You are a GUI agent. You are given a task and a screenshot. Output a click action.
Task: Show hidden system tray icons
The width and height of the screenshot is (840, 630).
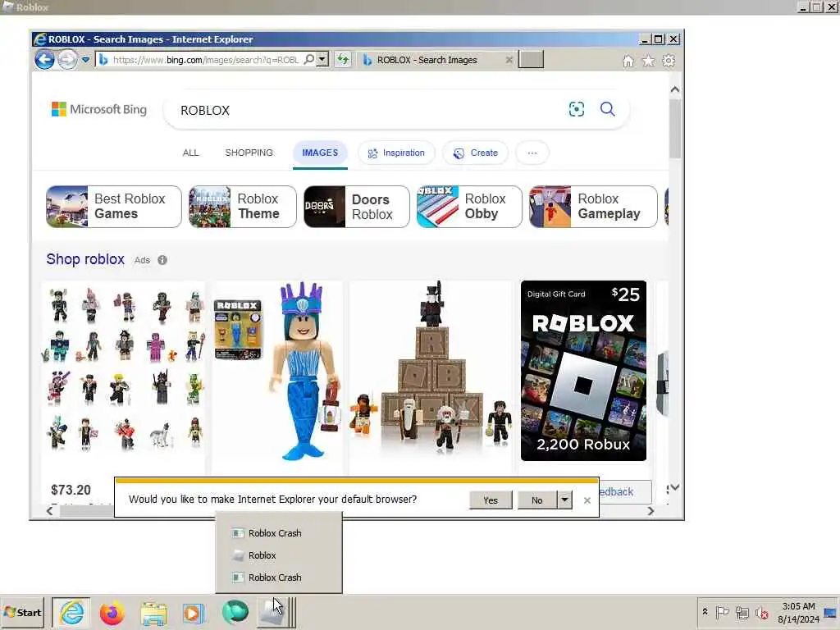(705, 612)
